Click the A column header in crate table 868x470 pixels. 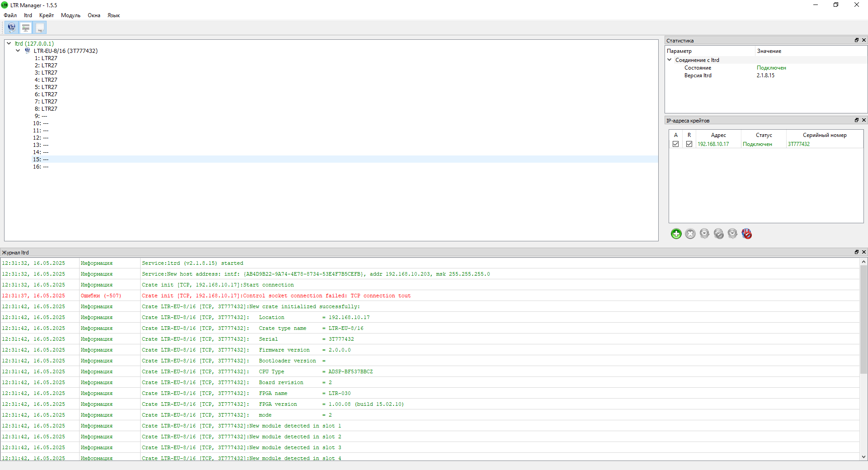point(675,135)
